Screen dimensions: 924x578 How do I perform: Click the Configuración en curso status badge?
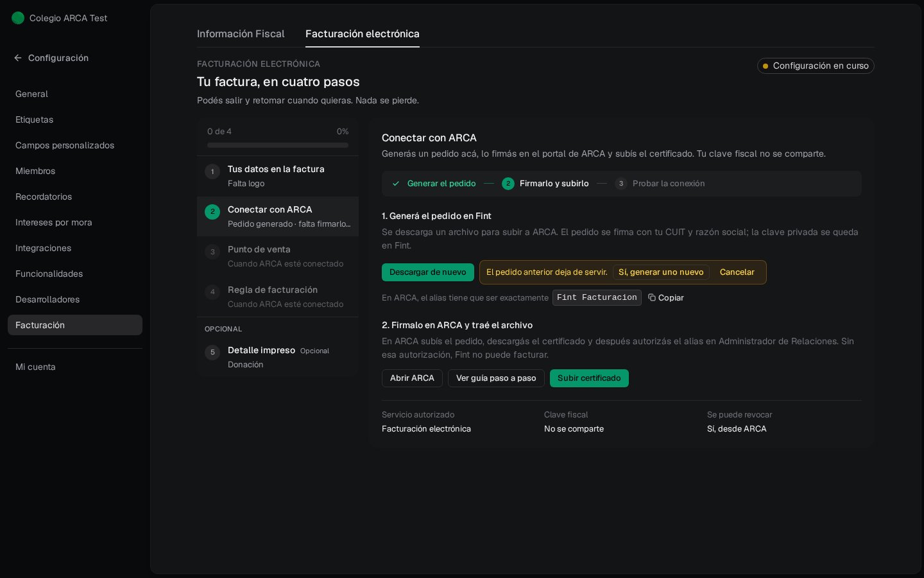pyautogui.click(x=816, y=66)
